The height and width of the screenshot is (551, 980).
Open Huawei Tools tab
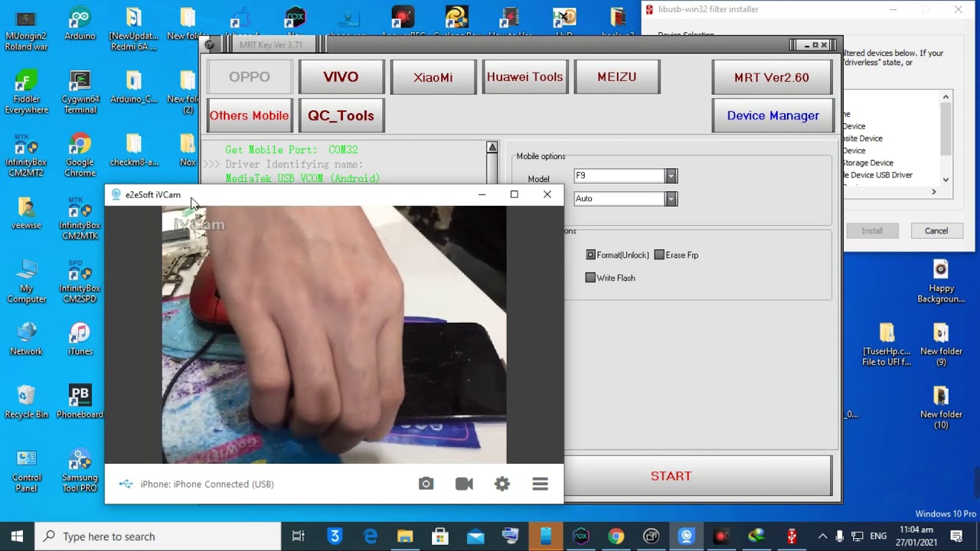(524, 77)
